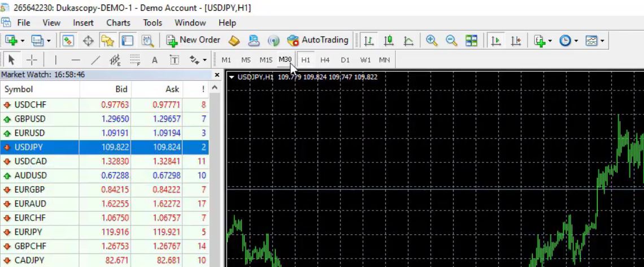Switch to W1 timeframe
Image resolution: width=644 pixels, height=267 pixels.
[x=365, y=60]
